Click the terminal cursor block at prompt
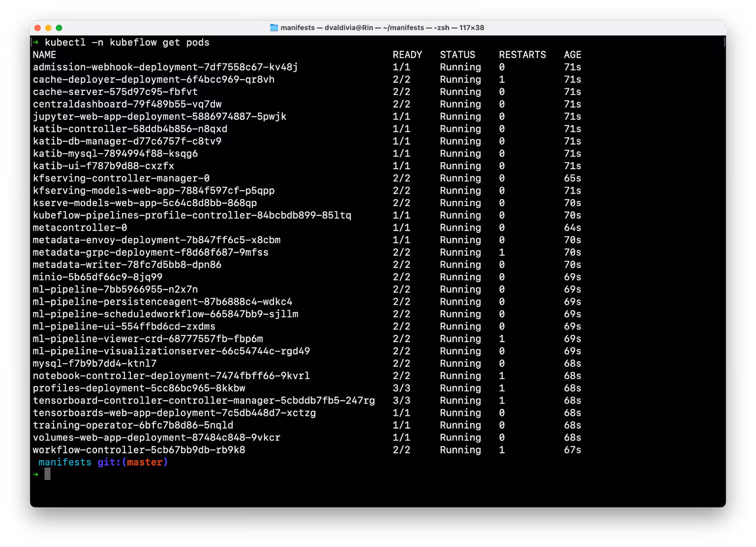 [x=47, y=474]
